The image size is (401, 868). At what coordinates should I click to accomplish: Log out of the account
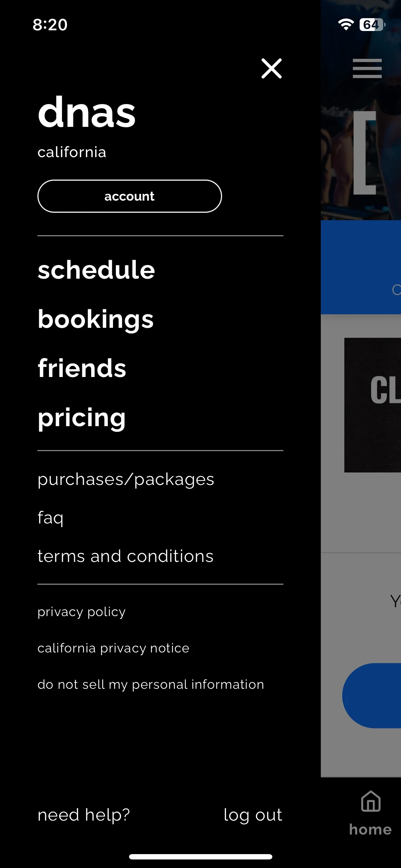253,815
